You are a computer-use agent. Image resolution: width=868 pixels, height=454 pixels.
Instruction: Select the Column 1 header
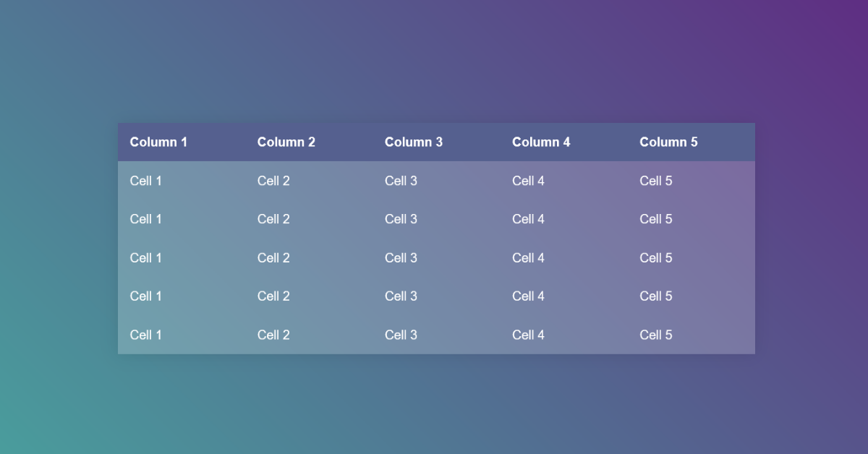click(158, 142)
